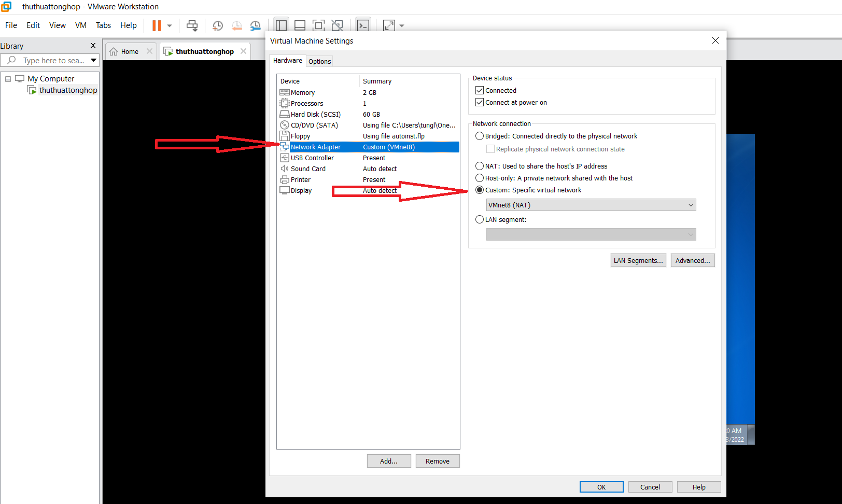Viewport: 842px width, 504px height.
Task: Open the console view icon
Action: (363, 25)
